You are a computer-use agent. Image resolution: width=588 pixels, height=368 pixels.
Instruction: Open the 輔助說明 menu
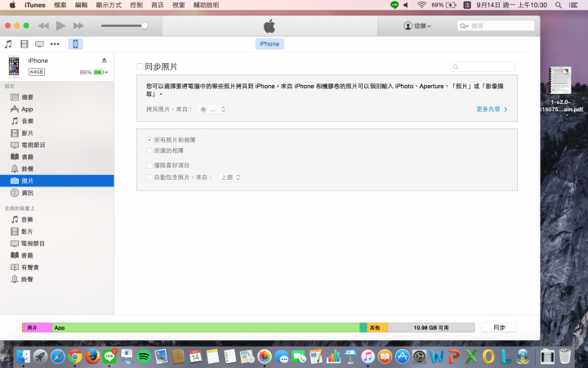click(x=207, y=5)
